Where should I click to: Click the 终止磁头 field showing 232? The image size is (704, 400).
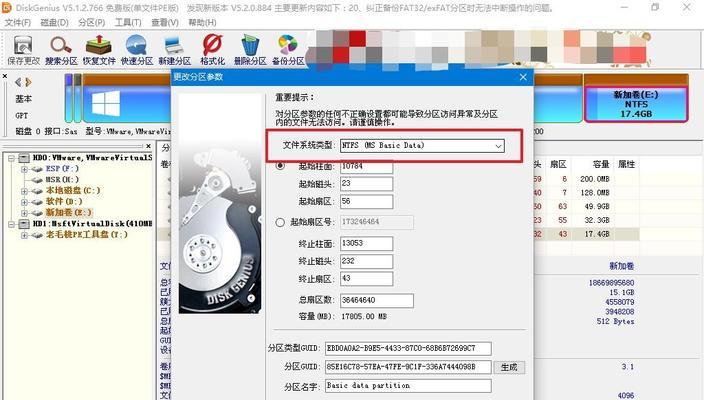(x=366, y=261)
